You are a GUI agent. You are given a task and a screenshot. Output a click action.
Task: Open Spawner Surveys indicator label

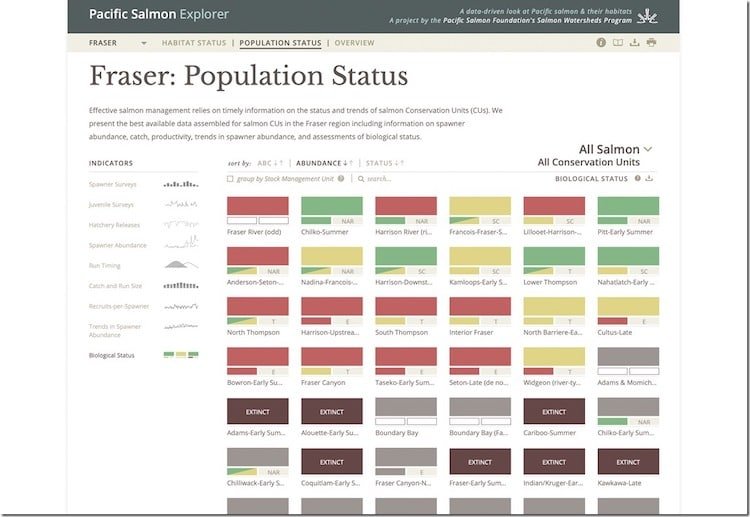(x=112, y=184)
